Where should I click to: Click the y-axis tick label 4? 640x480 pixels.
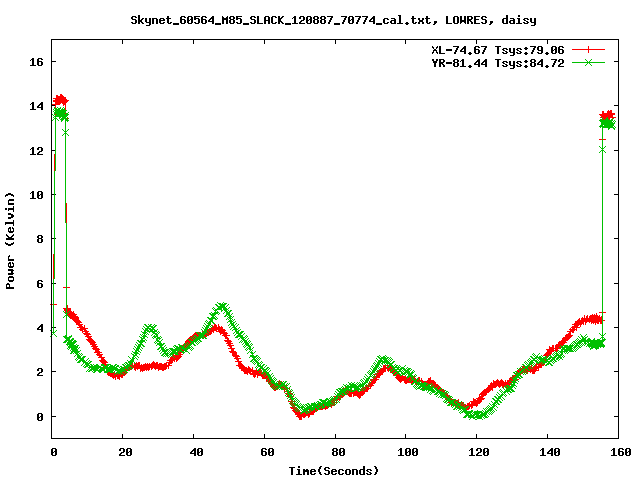click(40, 328)
